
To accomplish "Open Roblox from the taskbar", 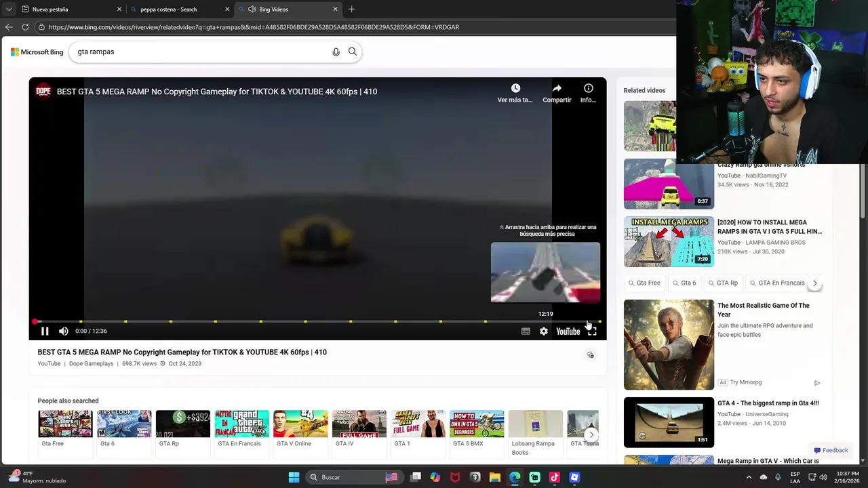I will pos(574,477).
